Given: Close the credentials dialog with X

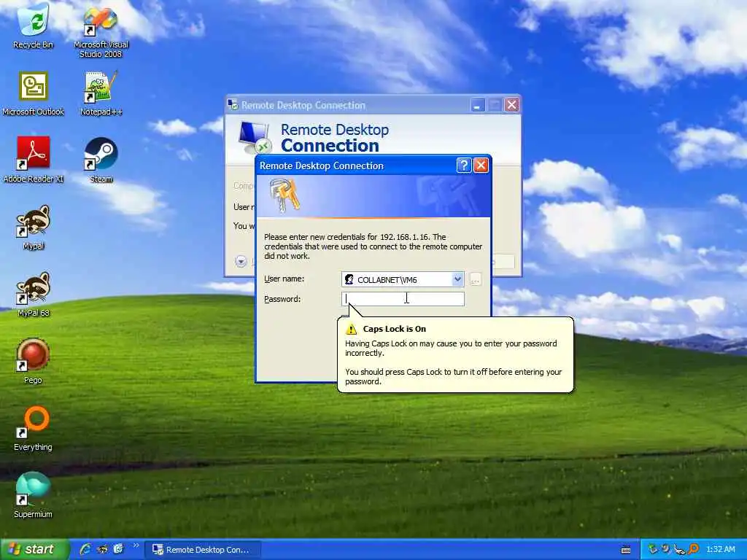Looking at the screenshot, I should tap(481, 166).
